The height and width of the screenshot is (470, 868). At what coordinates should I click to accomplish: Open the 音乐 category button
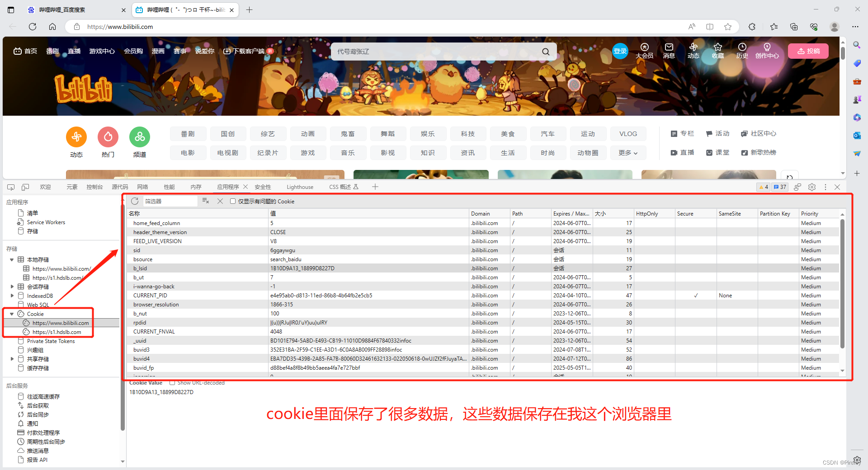[348, 153]
